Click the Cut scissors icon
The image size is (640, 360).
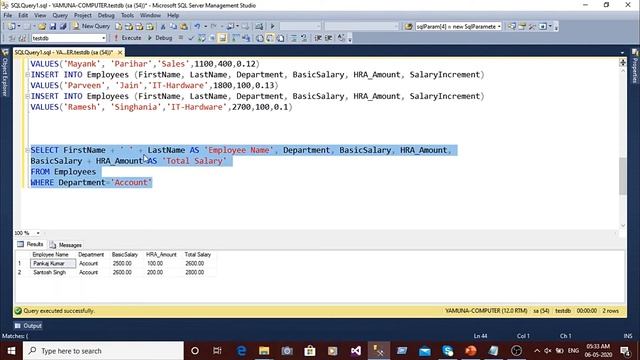coord(163,27)
